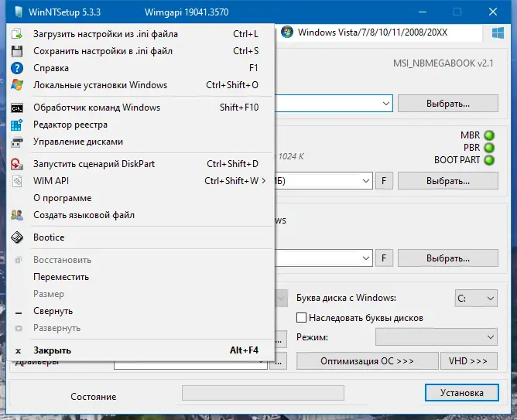Click the floppy disk save settings icon
This screenshot has height=420, width=517.
click(17, 51)
